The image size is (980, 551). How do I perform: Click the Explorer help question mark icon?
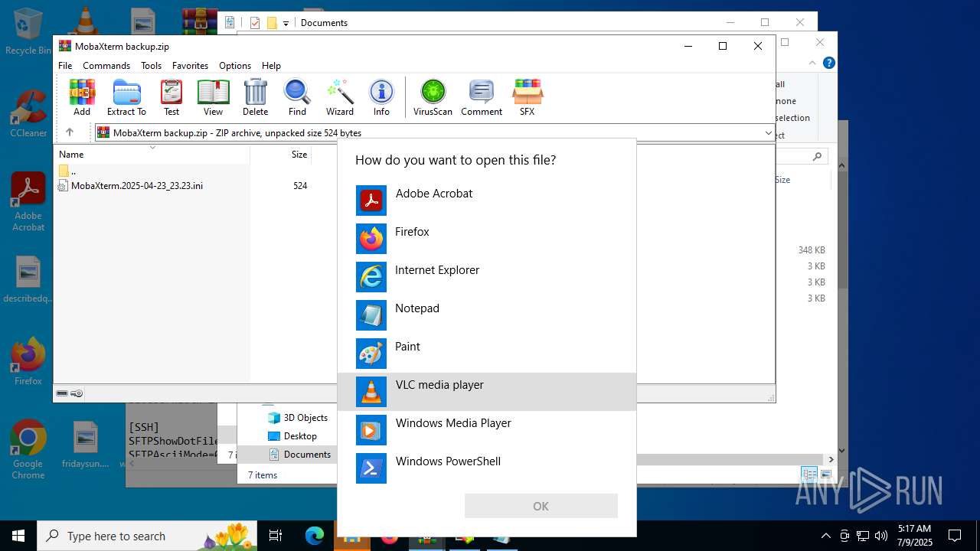(x=828, y=63)
